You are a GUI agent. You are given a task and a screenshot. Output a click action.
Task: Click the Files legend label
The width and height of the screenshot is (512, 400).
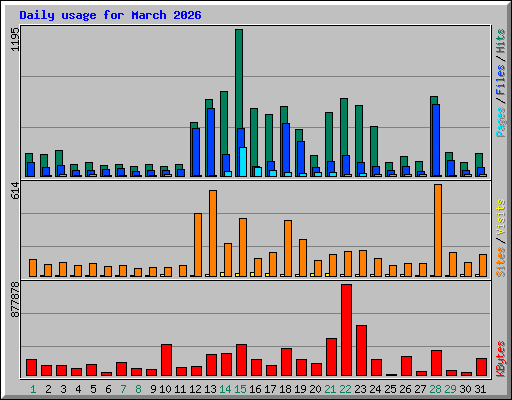pos(500,80)
